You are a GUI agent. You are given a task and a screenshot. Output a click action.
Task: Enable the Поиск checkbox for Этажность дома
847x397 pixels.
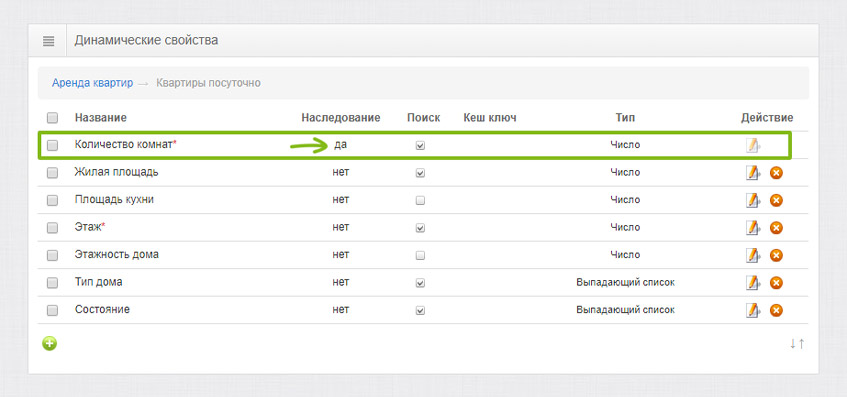[420, 255]
